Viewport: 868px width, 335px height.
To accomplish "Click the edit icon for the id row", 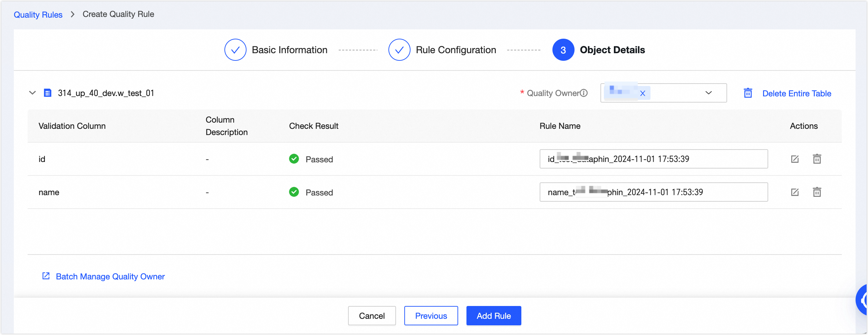I will [795, 159].
